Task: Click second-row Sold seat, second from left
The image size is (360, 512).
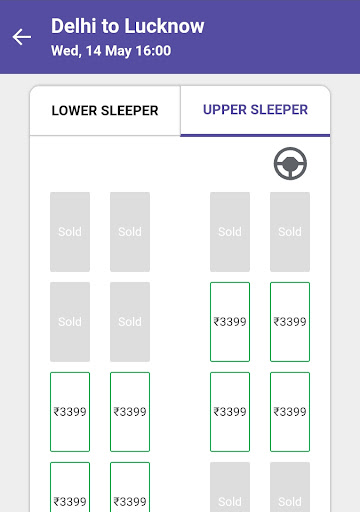Action: pos(130,322)
